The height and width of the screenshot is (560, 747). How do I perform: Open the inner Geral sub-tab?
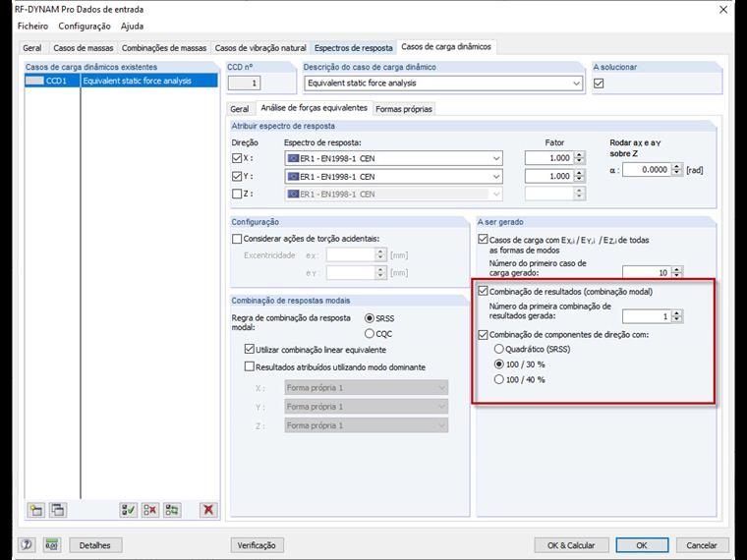[x=240, y=109]
